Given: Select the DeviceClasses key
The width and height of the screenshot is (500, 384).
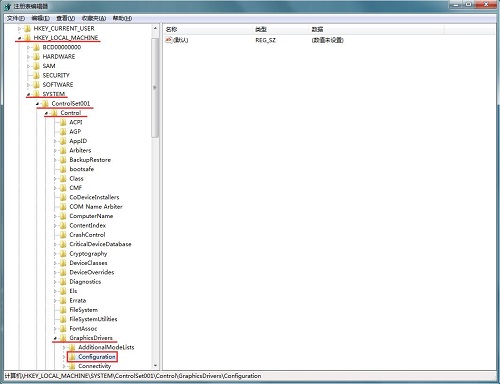Looking at the screenshot, I should pos(88,263).
